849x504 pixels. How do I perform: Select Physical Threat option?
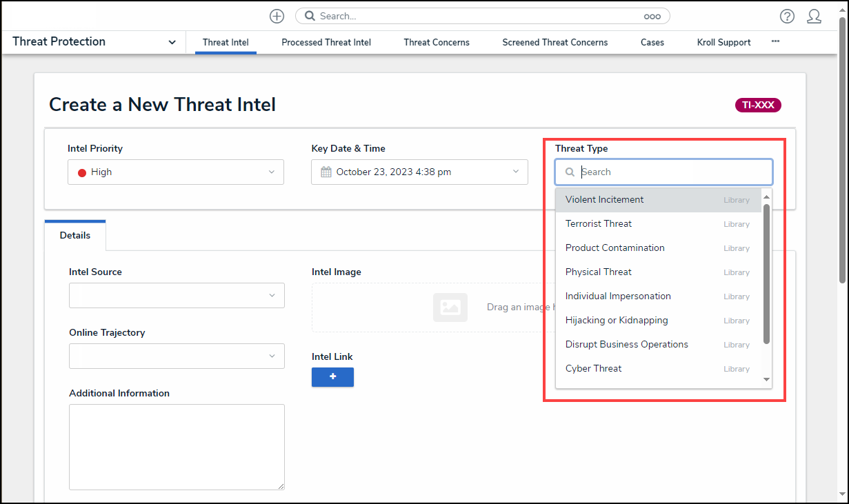click(x=659, y=272)
